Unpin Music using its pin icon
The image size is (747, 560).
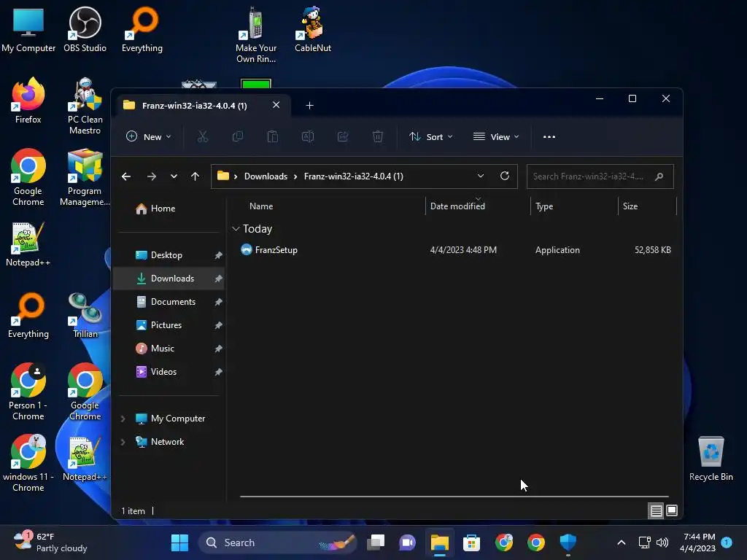[218, 349]
